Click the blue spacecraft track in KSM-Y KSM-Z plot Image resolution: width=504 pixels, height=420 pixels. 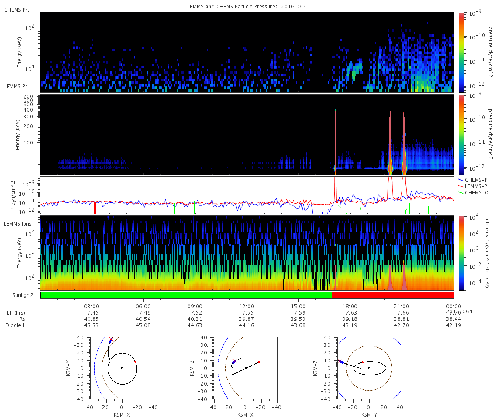coord(341,362)
